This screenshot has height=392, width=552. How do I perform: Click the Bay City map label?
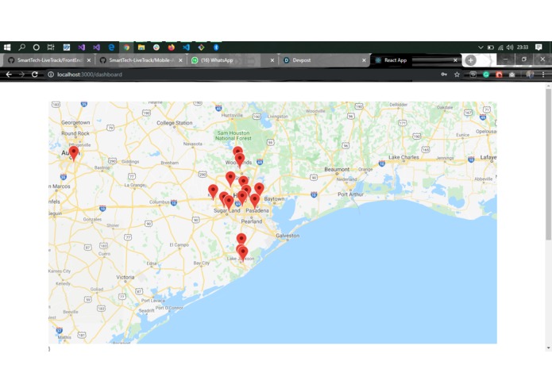(x=202, y=263)
